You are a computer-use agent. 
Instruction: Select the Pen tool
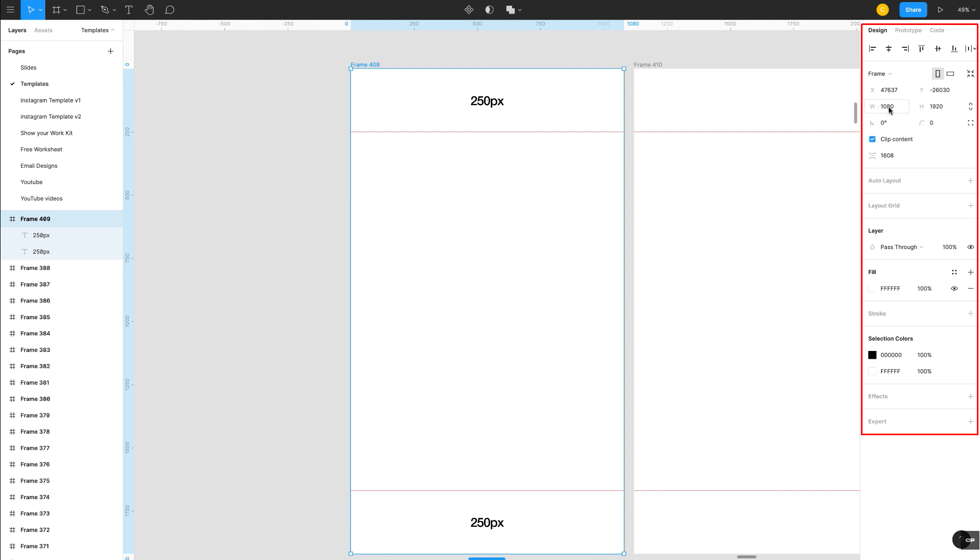(x=104, y=9)
